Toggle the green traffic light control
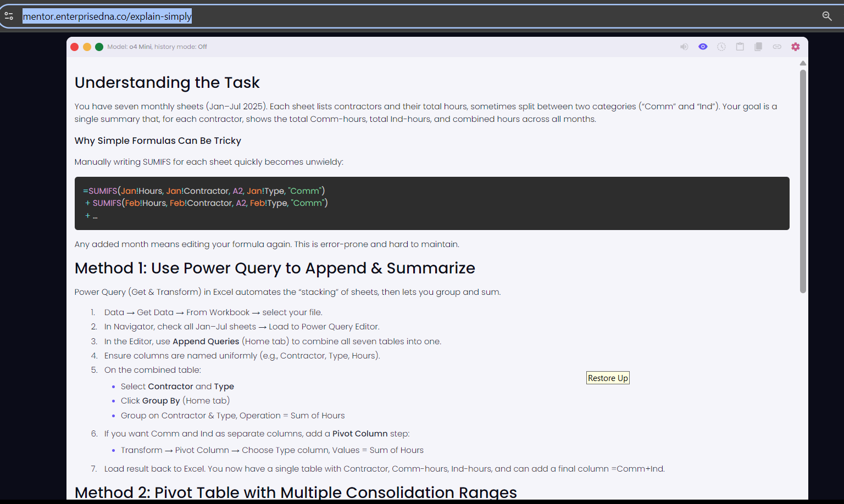This screenshot has width=844, height=504. tap(99, 47)
